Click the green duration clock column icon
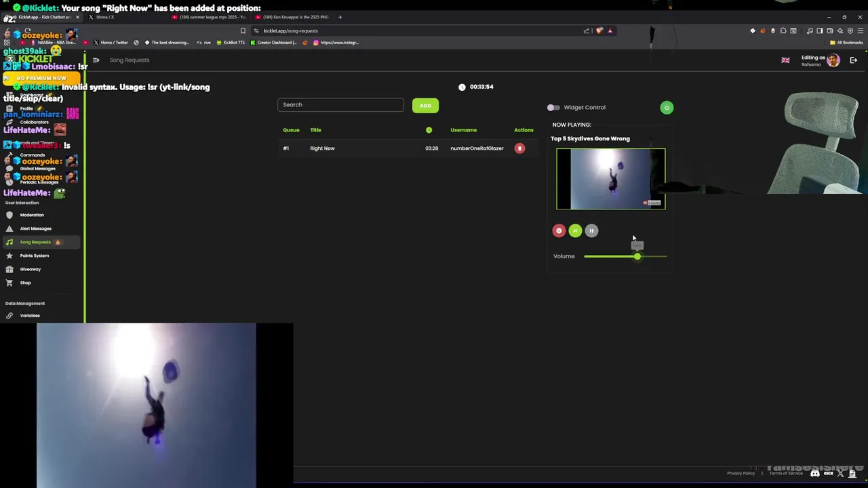This screenshot has width=868, height=488. coord(429,130)
